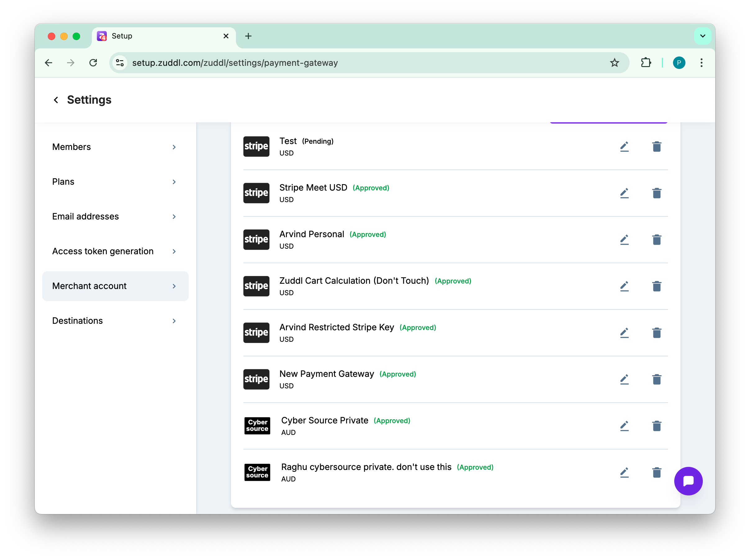750x560 pixels.
Task: Delete the Zuddl Cart Calculation account
Action: click(x=657, y=286)
